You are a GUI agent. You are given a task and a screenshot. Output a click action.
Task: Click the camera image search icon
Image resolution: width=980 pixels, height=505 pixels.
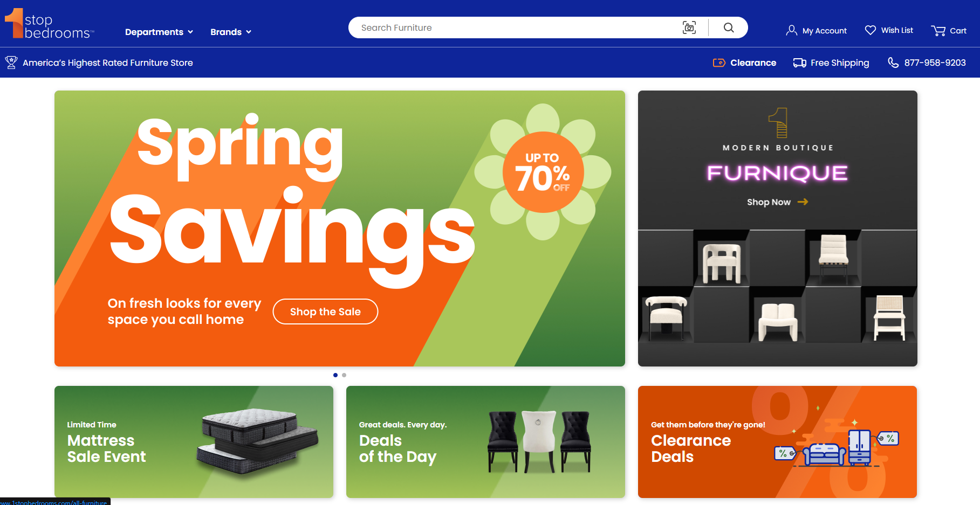tap(689, 27)
